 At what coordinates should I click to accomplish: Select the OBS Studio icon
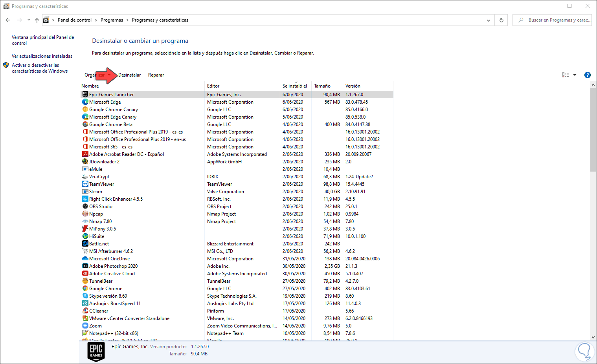(x=85, y=207)
